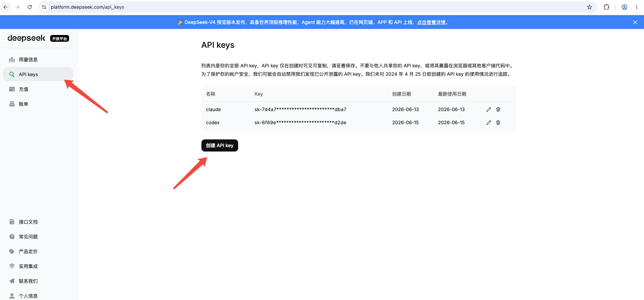
Task: Click the 最新使用日期 column header
Action: tap(452, 94)
